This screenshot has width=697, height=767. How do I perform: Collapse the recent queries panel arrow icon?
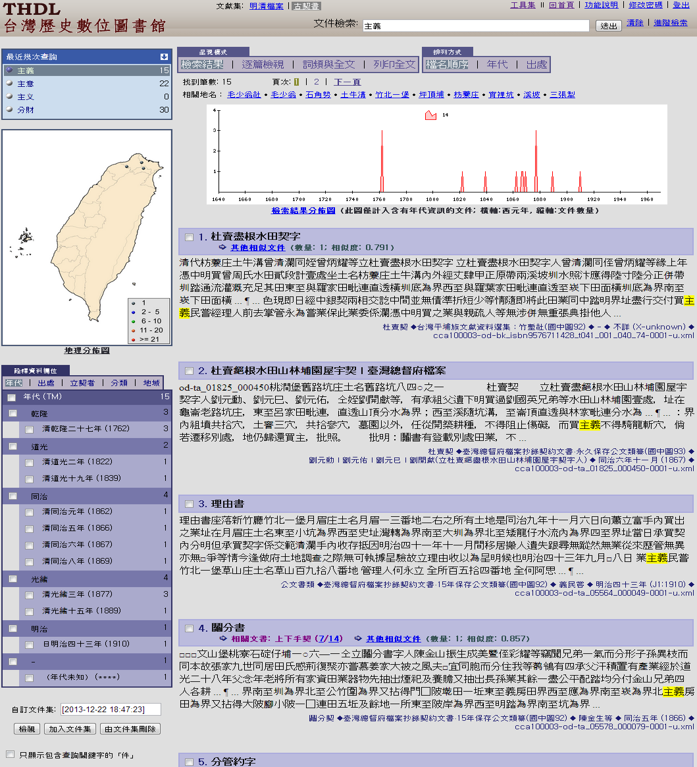[x=164, y=57]
